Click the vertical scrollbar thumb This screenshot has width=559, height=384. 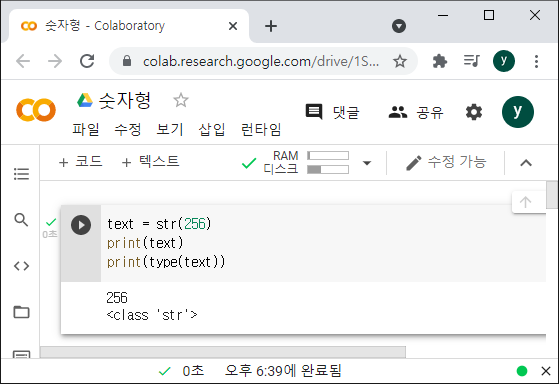[552, 195]
